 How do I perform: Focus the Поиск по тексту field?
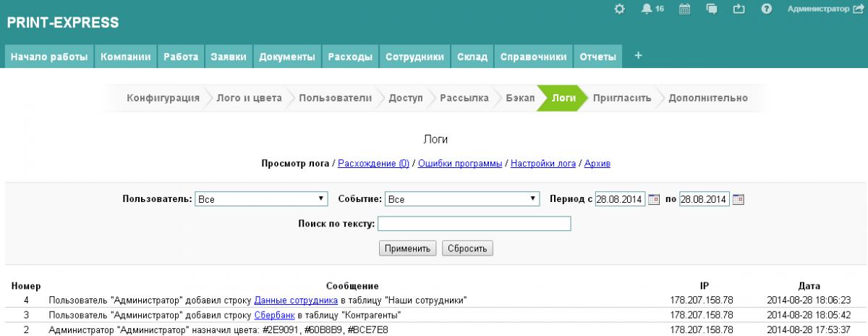[474, 224]
